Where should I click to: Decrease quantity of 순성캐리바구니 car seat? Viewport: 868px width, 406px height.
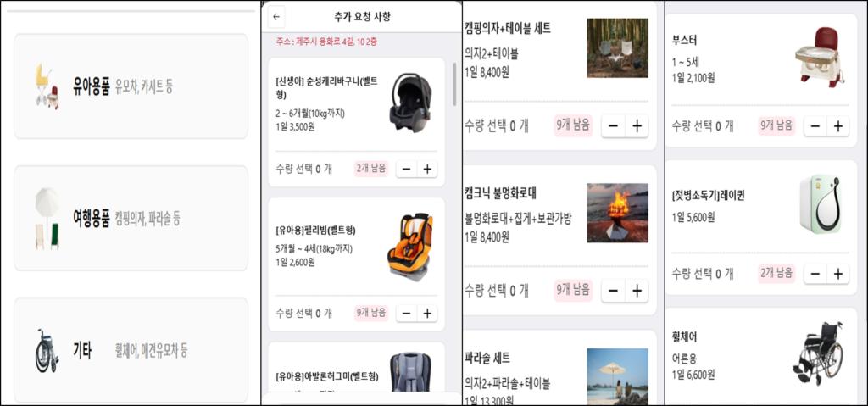[x=406, y=169]
